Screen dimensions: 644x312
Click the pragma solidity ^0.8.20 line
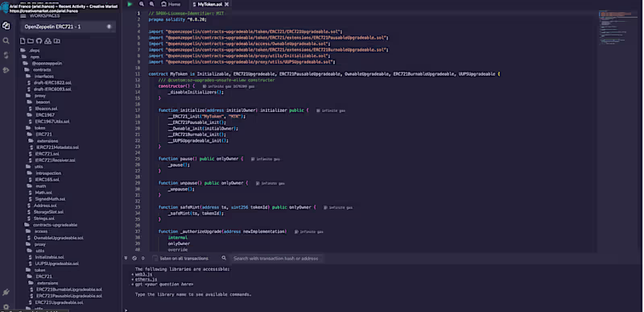coord(177,19)
